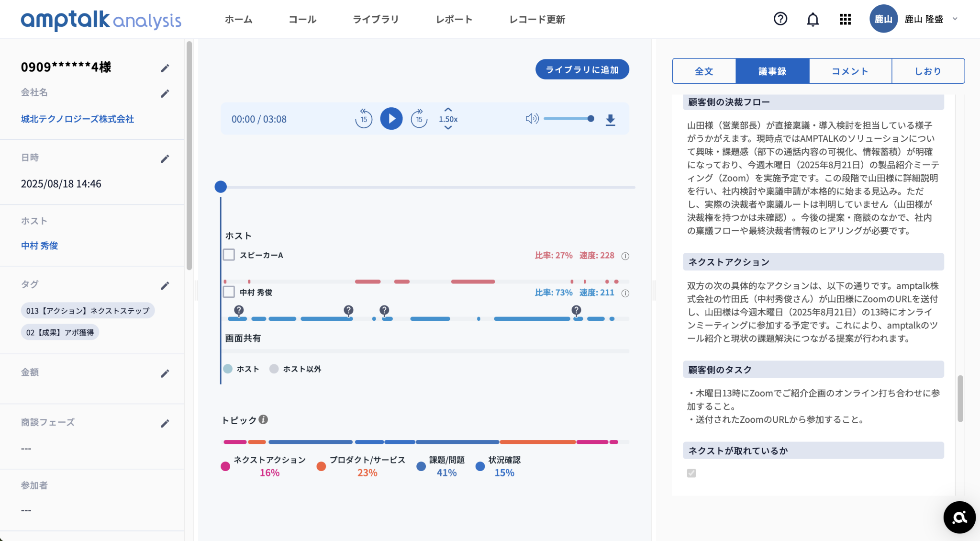The image size is (980, 541).
Task: Download the call recording audio
Action: click(x=611, y=119)
